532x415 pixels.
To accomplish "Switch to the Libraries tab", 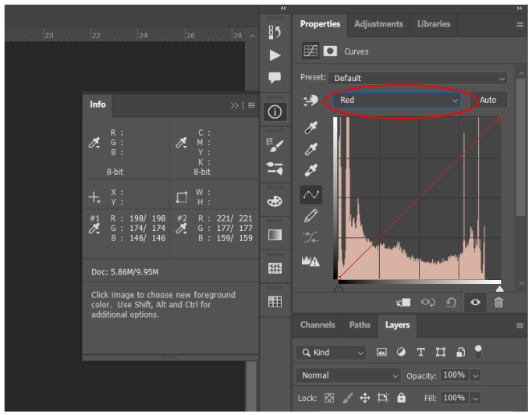I will pos(434,24).
